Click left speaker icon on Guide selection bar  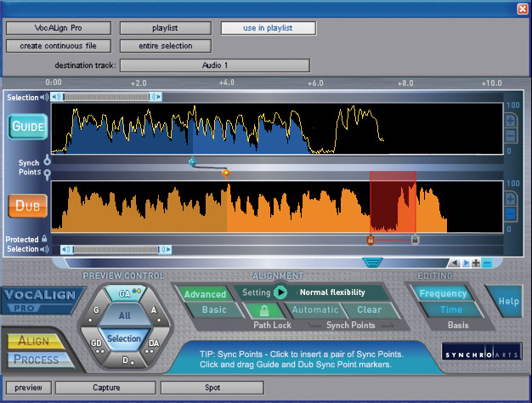[57, 97]
